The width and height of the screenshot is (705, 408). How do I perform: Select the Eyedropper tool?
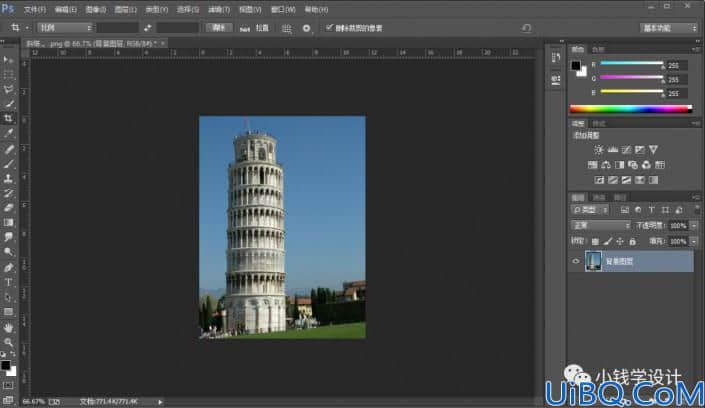8,134
